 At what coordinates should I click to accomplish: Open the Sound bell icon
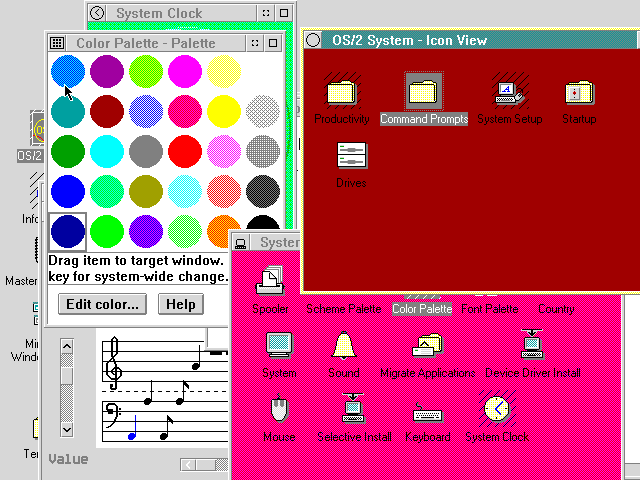pyautogui.click(x=344, y=345)
